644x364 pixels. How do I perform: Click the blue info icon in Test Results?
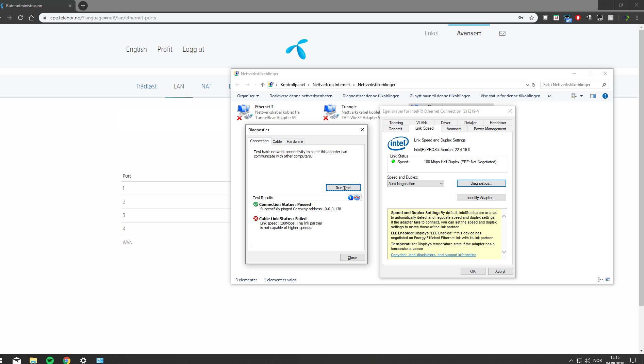coord(350,198)
